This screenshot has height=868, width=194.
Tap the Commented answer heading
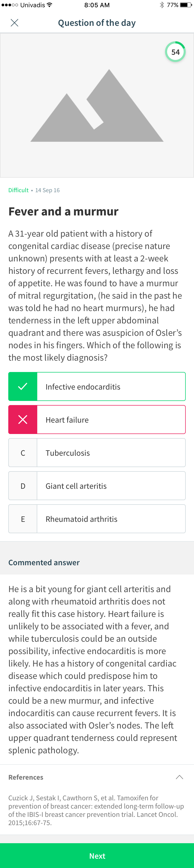point(44,562)
